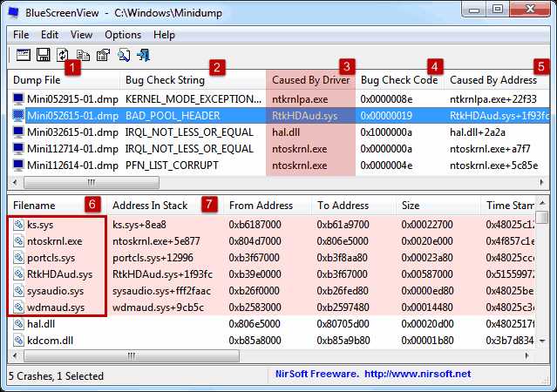Click the file icon next to kdcom.dll
Viewport: 557px width, 392px height.
pyautogui.click(x=18, y=340)
